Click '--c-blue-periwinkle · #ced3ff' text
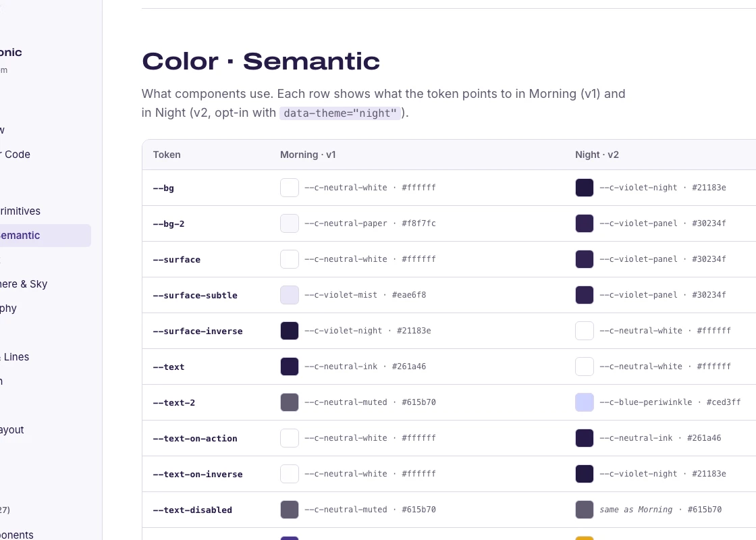This screenshot has width=756, height=540. click(x=670, y=402)
